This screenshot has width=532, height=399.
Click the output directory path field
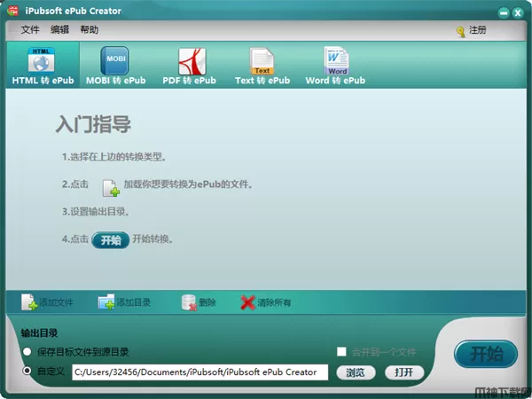point(199,372)
